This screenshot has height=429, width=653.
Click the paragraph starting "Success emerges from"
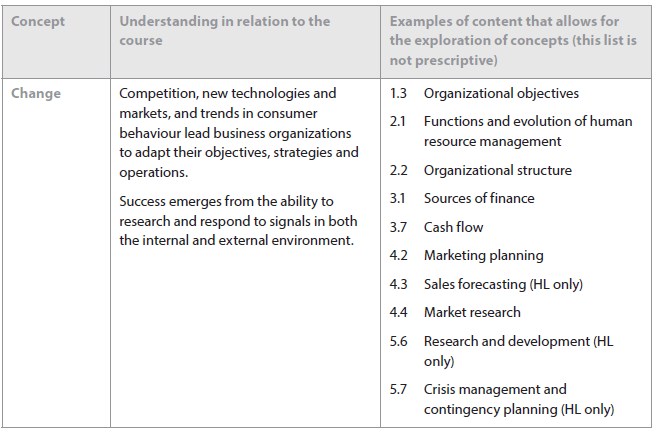[x=238, y=221]
